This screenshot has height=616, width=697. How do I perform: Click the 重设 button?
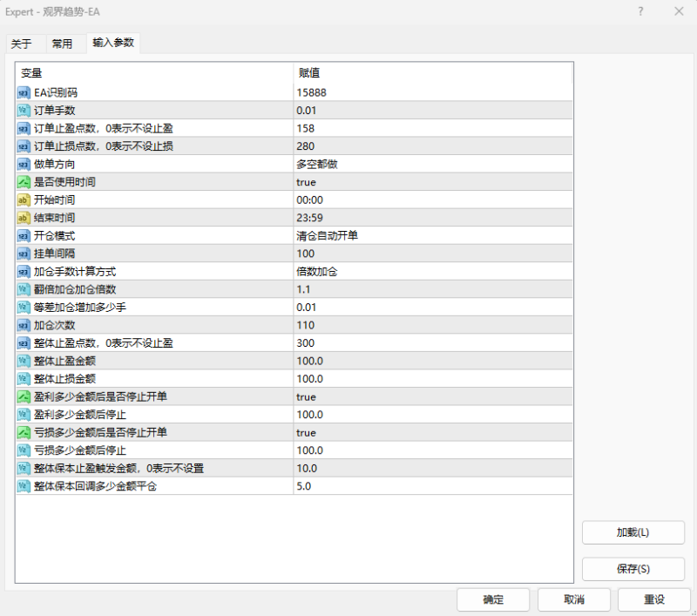pyautogui.click(x=654, y=599)
